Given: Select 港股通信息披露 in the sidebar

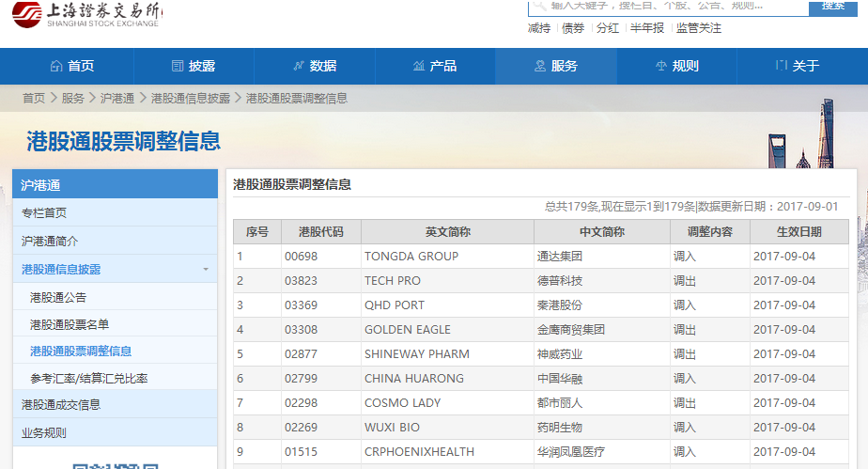Looking at the screenshot, I should point(61,269).
